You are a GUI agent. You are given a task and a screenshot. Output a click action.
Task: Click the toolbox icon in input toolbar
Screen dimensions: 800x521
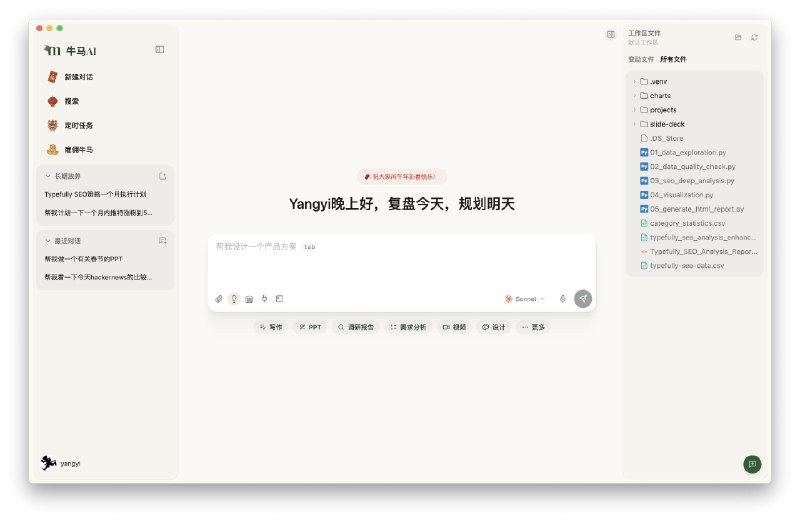coord(249,299)
